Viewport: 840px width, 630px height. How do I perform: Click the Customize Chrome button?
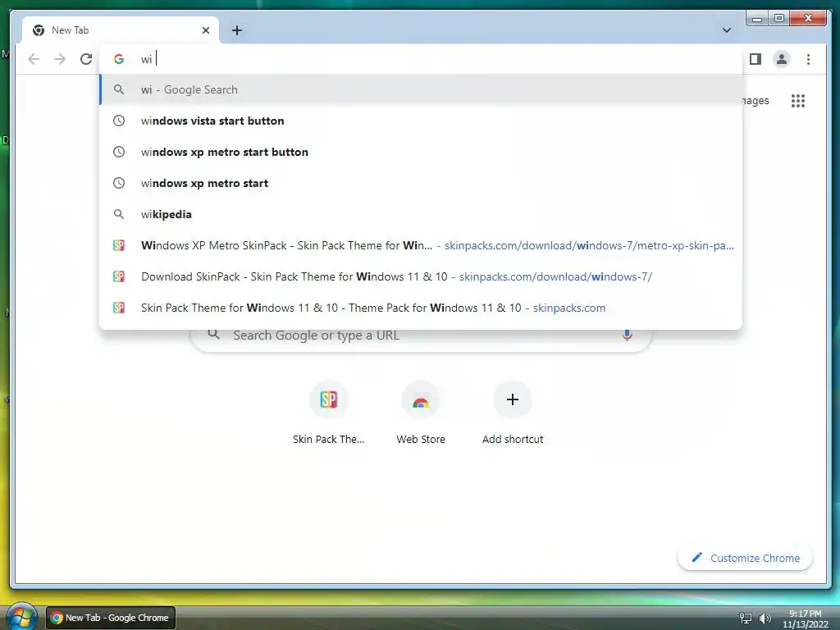click(x=745, y=558)
